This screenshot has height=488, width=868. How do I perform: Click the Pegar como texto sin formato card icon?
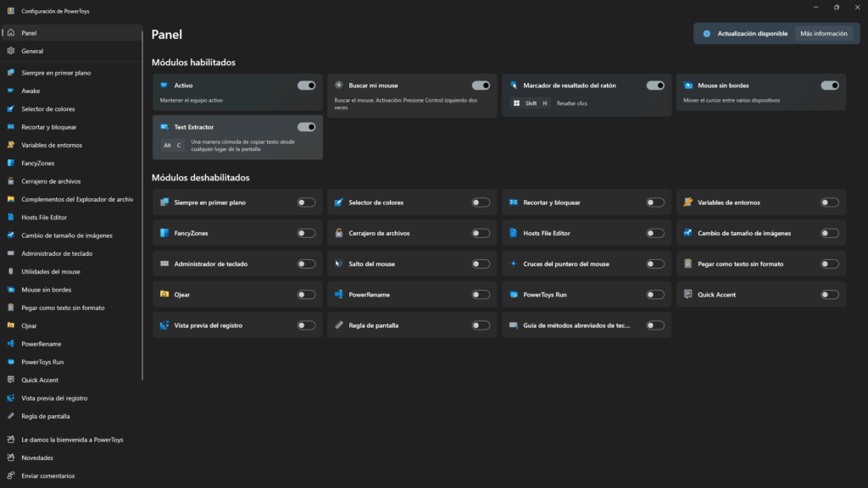click(688, 264)
